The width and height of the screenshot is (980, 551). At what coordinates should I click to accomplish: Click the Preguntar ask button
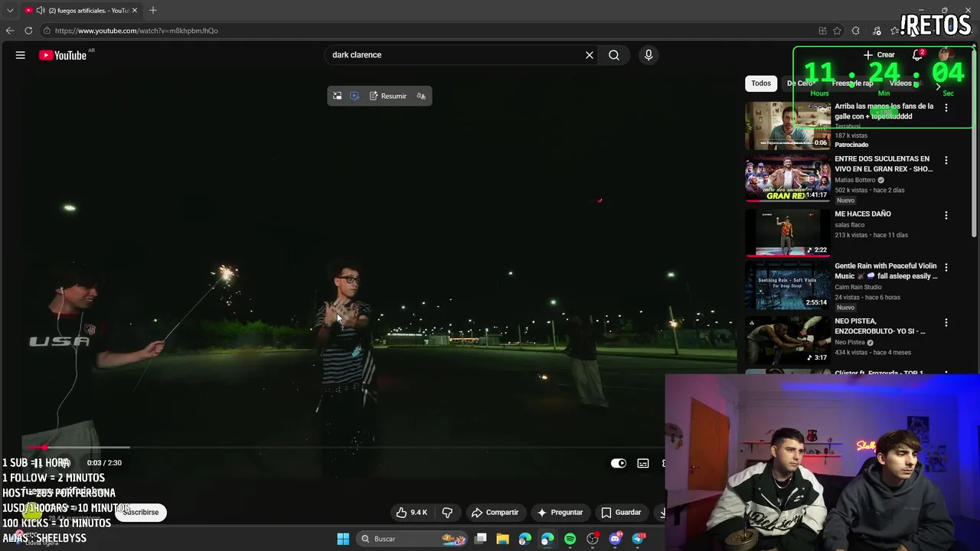[x=560, y=512]
